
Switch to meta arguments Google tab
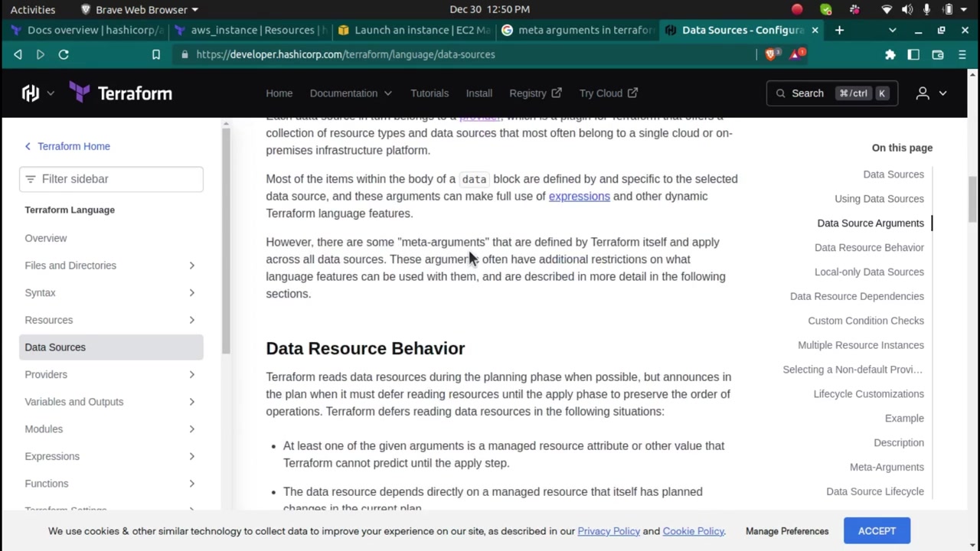578,30
